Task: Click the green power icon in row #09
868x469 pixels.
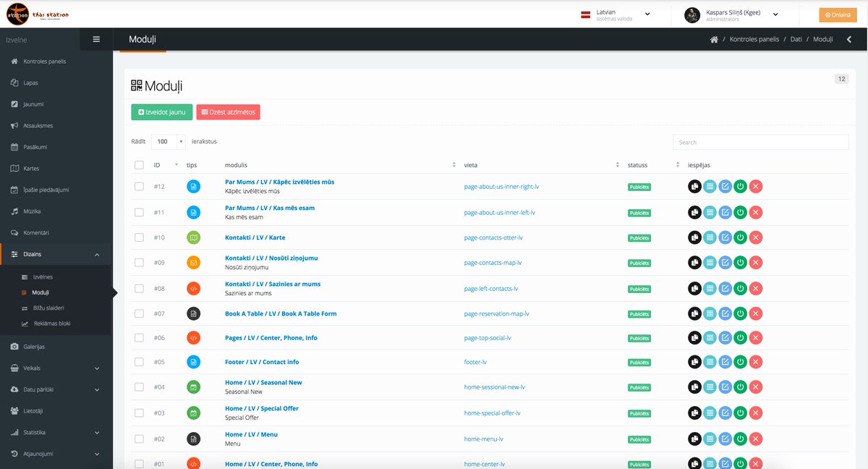Action: [x=740, y=263]
